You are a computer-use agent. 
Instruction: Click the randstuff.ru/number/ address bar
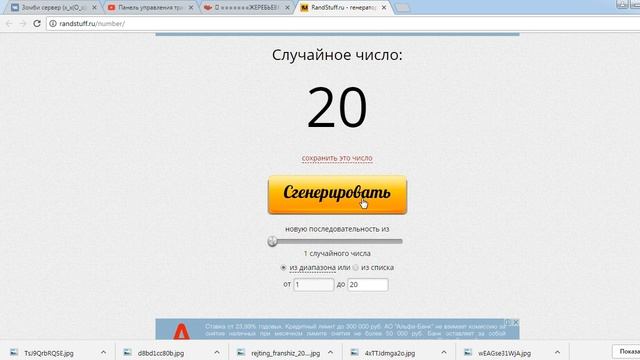point(343,24)
